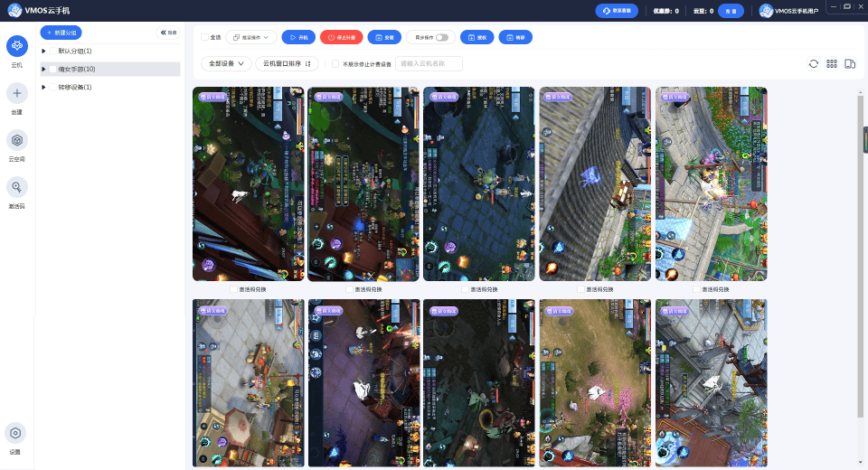The width and height of the screenshot is (868, 470).
Task: Select the 转移设备(1) group item
Action: click(x=75, y=87)
